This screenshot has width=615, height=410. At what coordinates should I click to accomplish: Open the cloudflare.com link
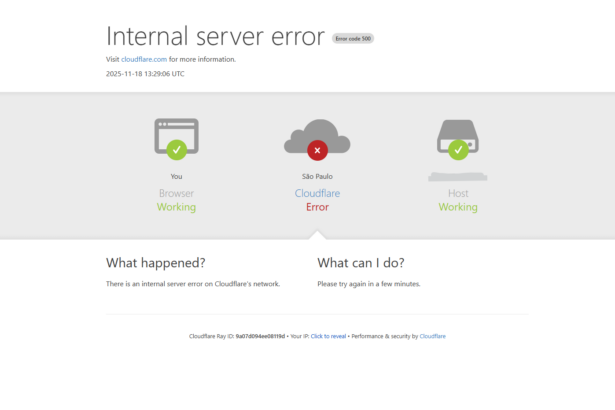(144, 59)
